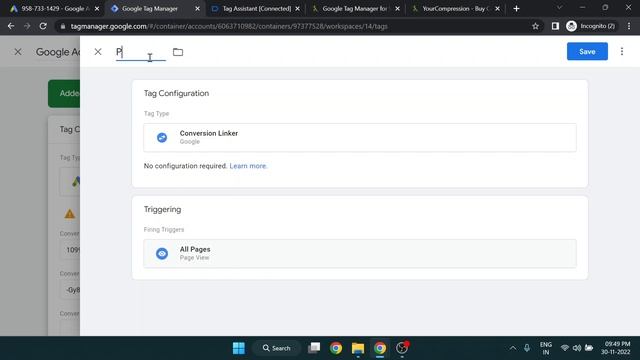Open the Chrome menu three dots
This screenshot has width=640, height=360.
629,26
